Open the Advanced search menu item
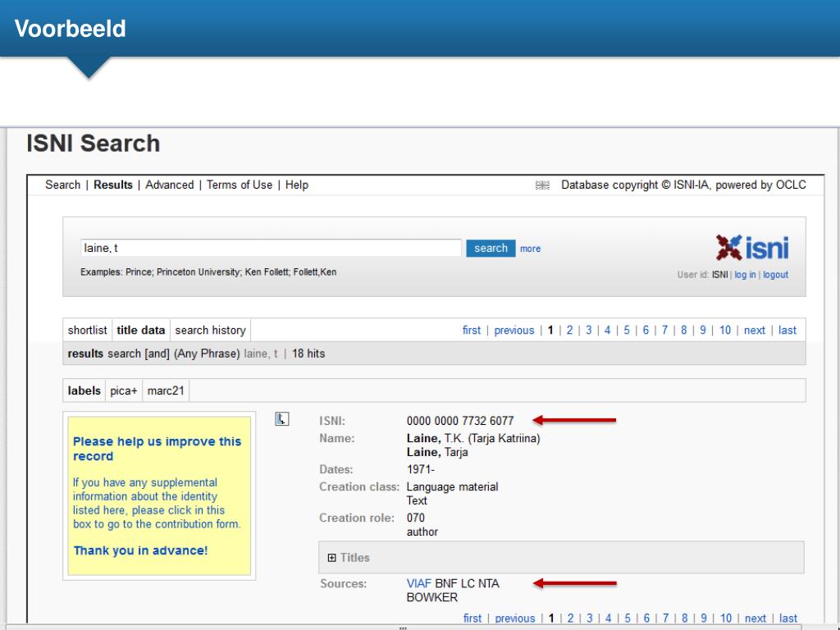The height and width of the screenshot is (630, 840). tap(169, 185)
